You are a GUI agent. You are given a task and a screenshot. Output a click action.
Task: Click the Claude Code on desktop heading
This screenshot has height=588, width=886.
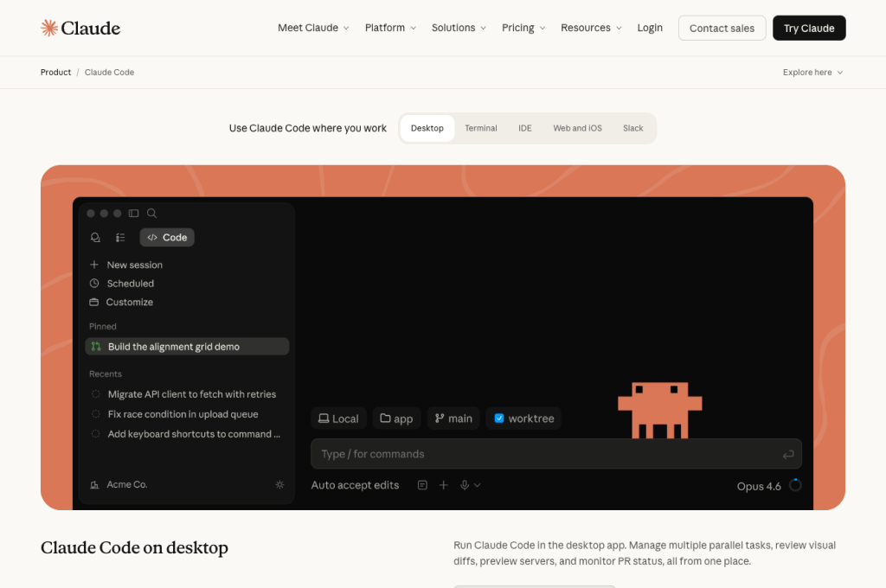tap(134, 547)
